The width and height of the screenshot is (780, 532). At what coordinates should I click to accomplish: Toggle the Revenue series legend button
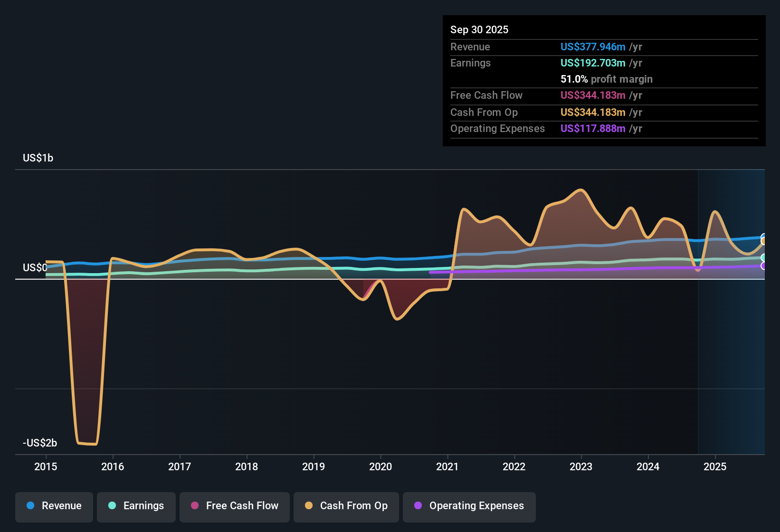coord(54,506)
